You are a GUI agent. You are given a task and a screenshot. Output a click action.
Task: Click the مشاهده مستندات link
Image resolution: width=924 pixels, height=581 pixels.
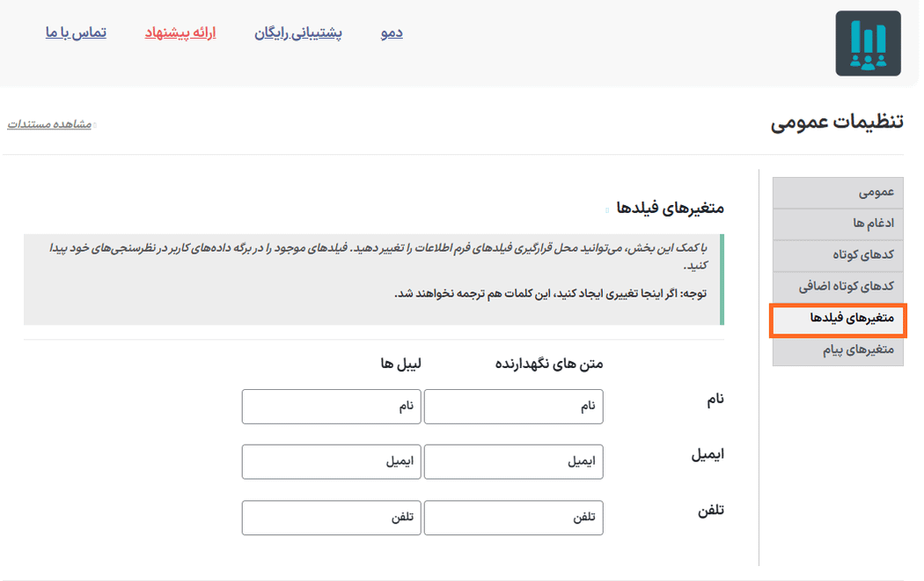[x=49, y=124]
